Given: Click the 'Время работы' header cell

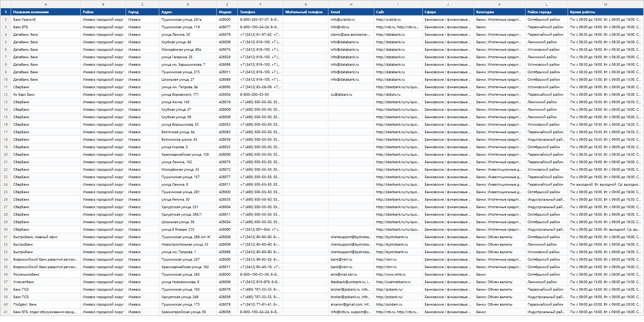Looking at the screenshot, I should coord(605,12).
